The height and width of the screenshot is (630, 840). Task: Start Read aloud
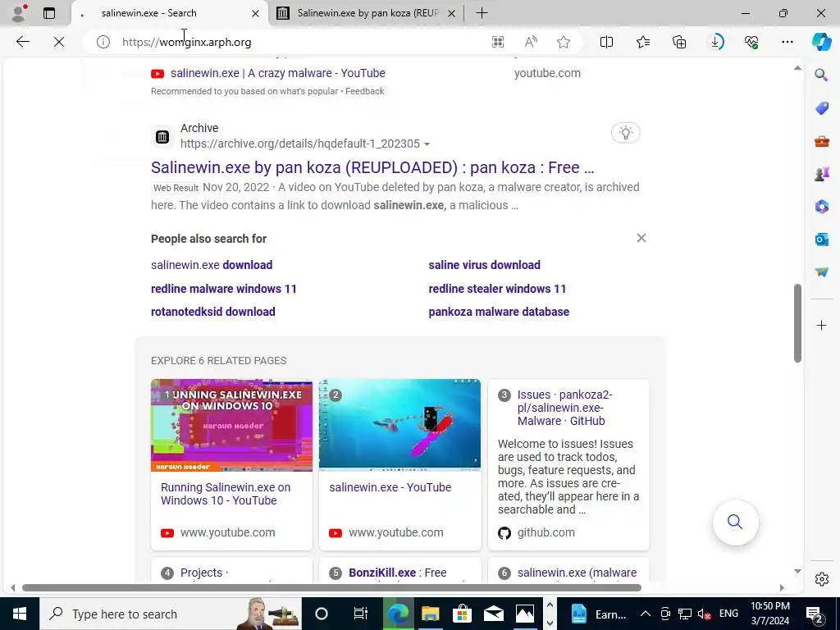coord(531,42)
